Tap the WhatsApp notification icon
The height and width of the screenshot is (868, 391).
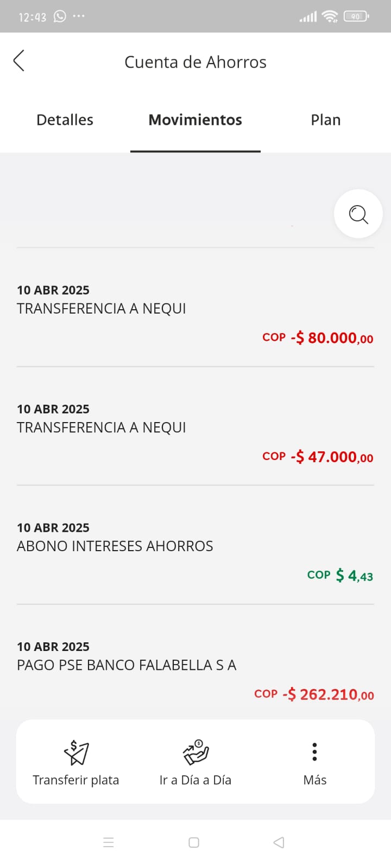pos(60,16)
